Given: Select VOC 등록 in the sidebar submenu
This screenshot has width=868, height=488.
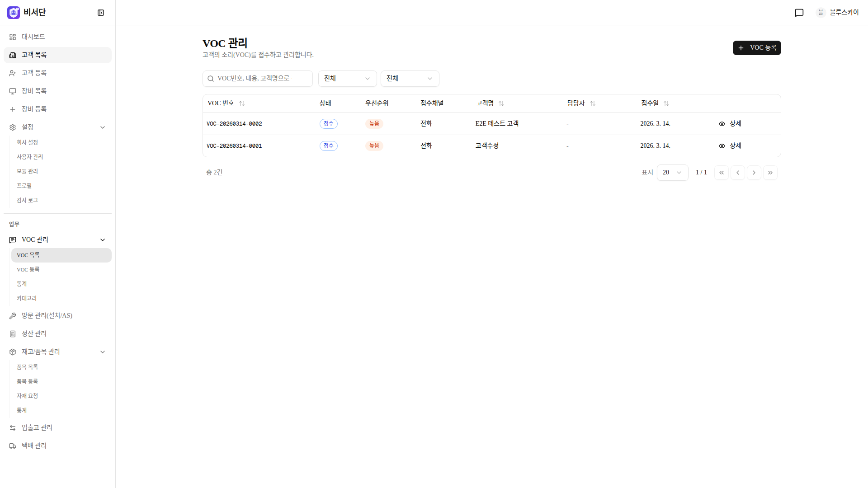Looking at the screenshot, I should 61,270.
